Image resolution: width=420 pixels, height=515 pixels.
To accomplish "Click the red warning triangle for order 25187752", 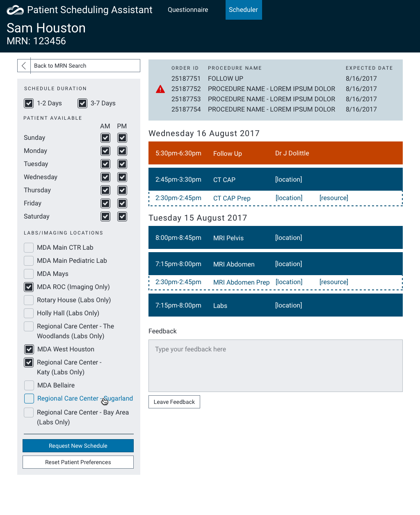I will point(160,89).
